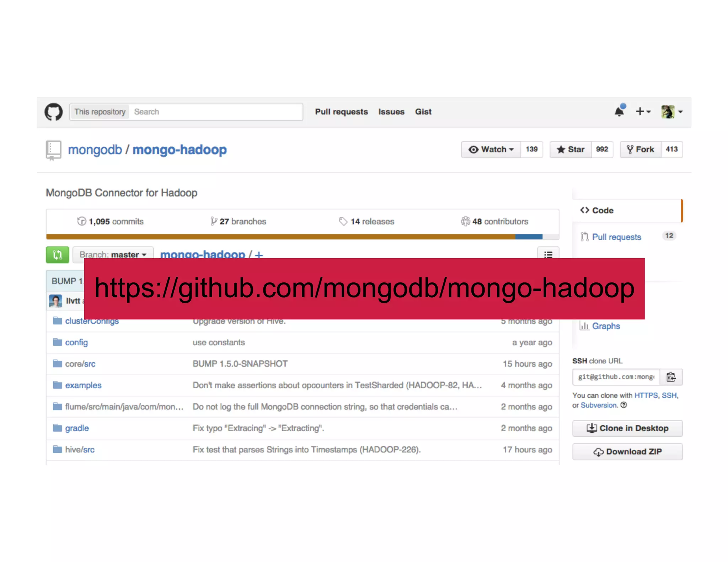View the 139 watchers count
728x562 pixels.
coord(532,150)
